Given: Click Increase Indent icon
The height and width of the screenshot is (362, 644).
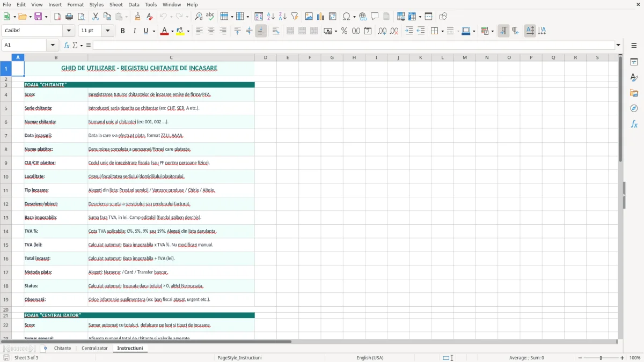Looking at the screenshot, I should coord(409,31).
